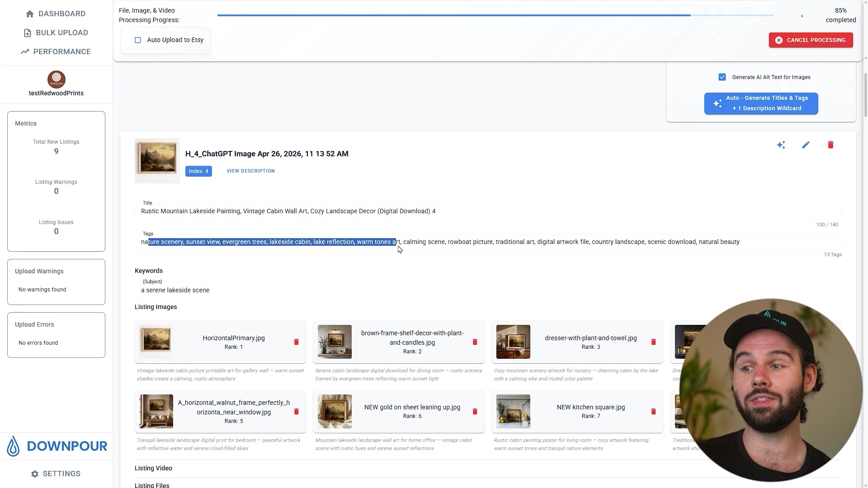Screen dimensions: 868x488
Task: Open the Dashboard home icon
Action: (x=30, y=14)
